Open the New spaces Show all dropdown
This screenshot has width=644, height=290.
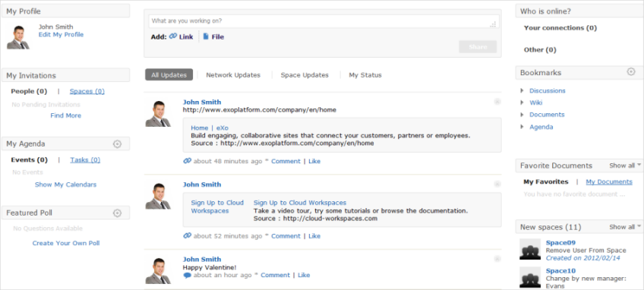[x=625, y=227]
